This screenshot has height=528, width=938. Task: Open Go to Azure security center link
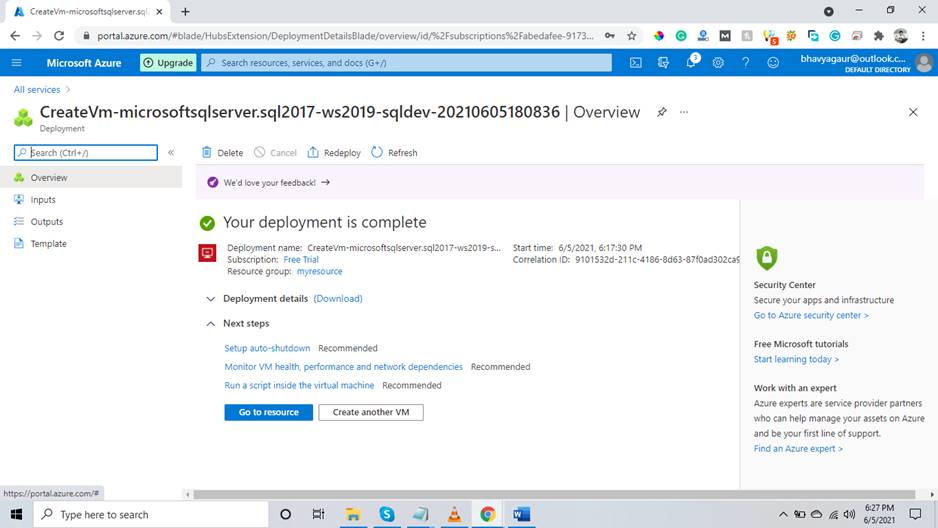[811, 315]
